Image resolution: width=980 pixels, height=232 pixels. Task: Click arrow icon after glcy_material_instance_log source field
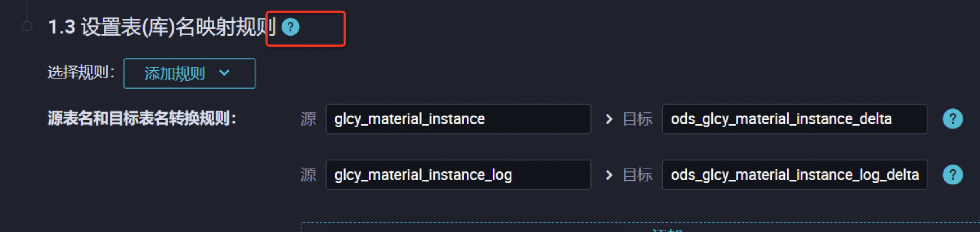[x=609, y=175]
